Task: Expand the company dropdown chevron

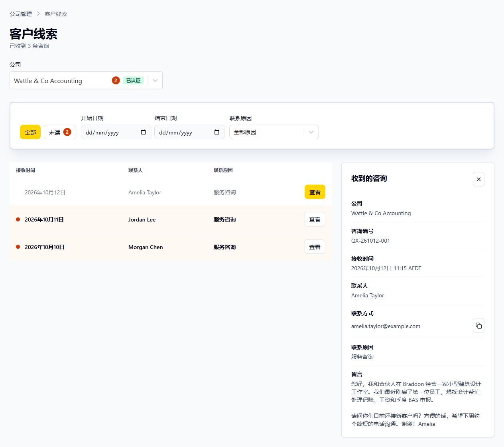Action: click(x=155, y=81)
